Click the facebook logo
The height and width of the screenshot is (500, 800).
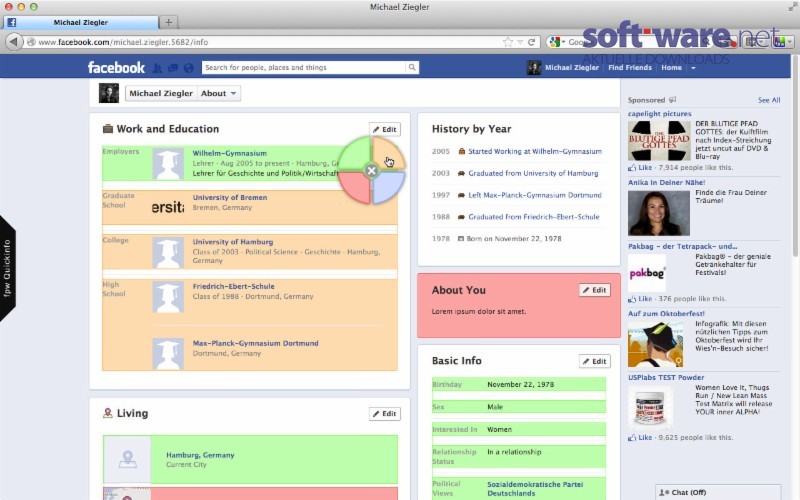click(116, 67)
